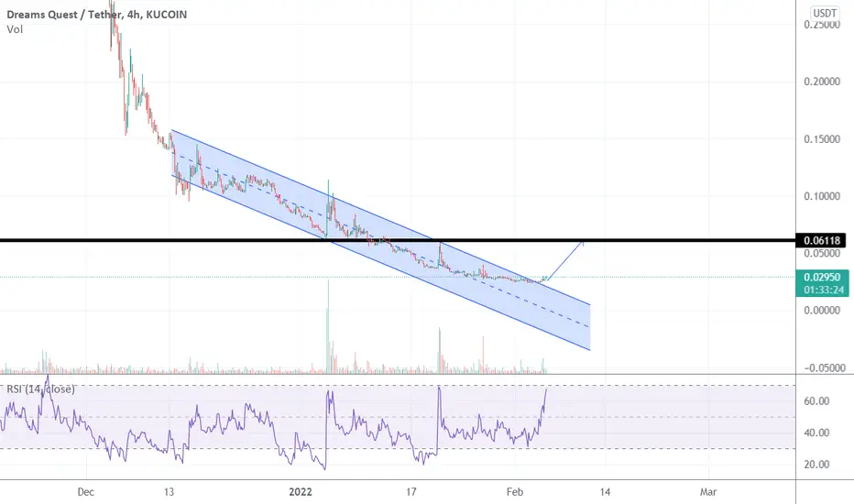Click the current price label 0.02950
854x504 pixels.
[x=822, y=277]
